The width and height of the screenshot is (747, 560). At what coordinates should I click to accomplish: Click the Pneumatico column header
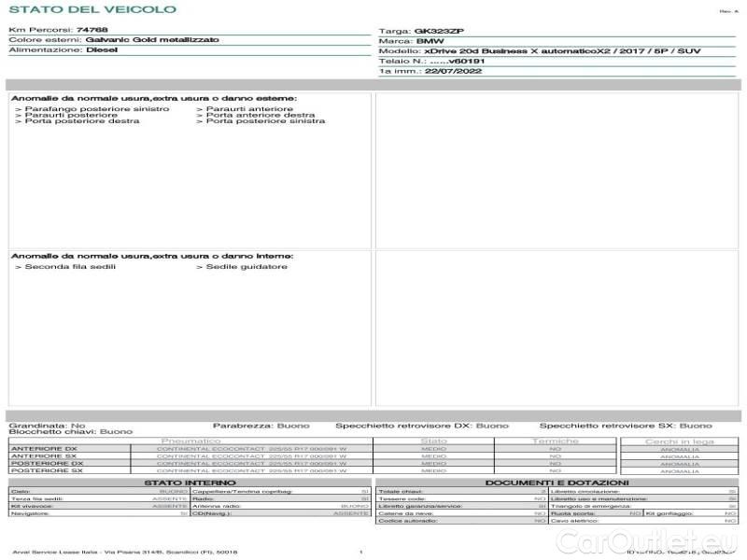click(191, 441)
